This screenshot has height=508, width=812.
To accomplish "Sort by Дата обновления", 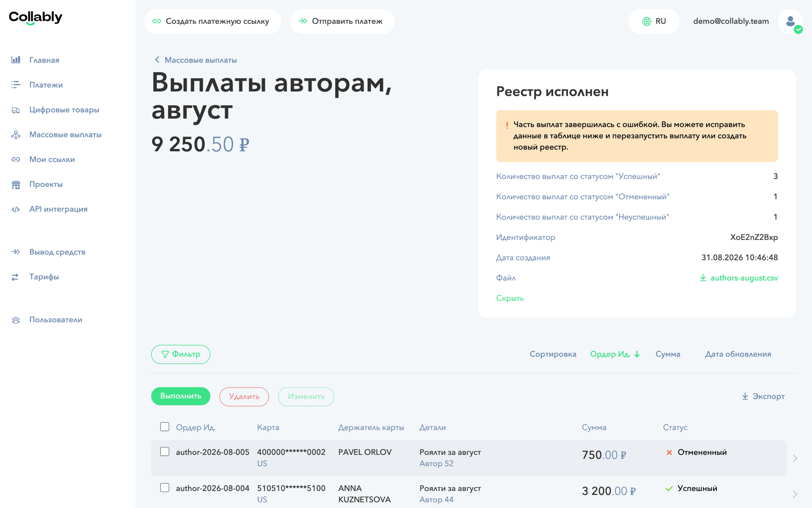I will pyautogui.click(x=738, y=354).
